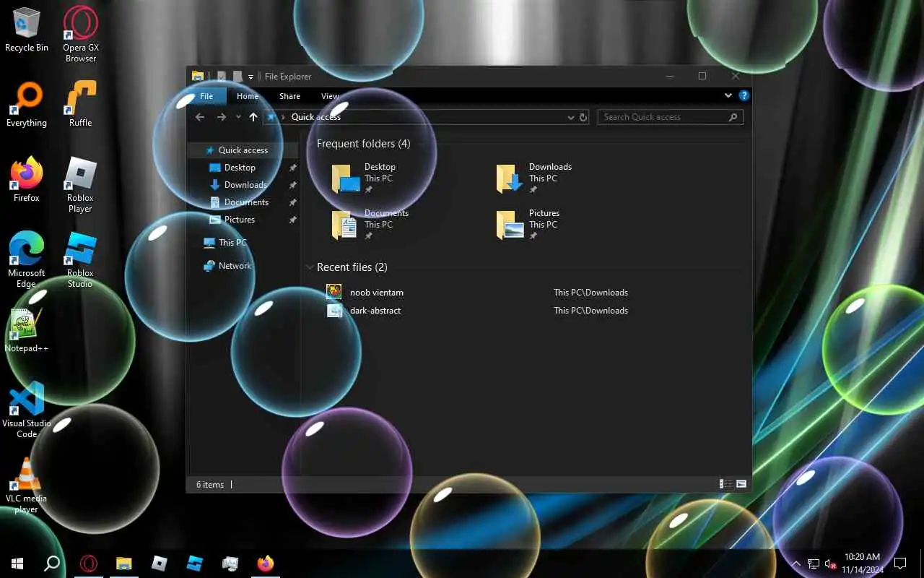Click the Roblox Player taskbar icon
Image resolution: width=924 pixels, height=578 pixels.
click(160, 564)
